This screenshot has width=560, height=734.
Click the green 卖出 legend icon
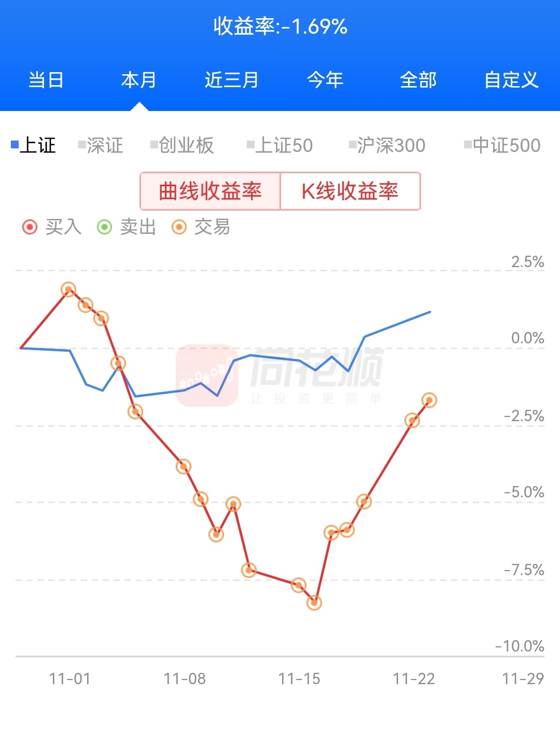coord(105,227)
